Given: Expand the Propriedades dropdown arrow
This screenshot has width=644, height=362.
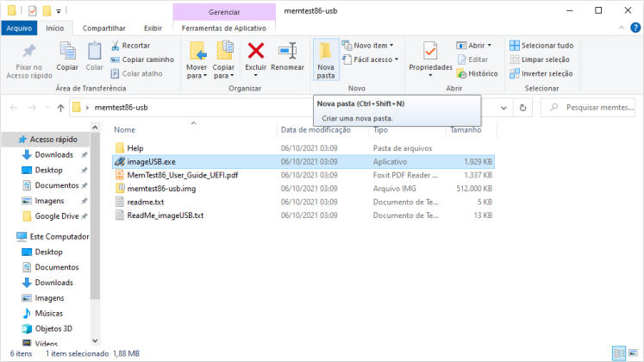Looking at the screenshot, I should point(430,75).
